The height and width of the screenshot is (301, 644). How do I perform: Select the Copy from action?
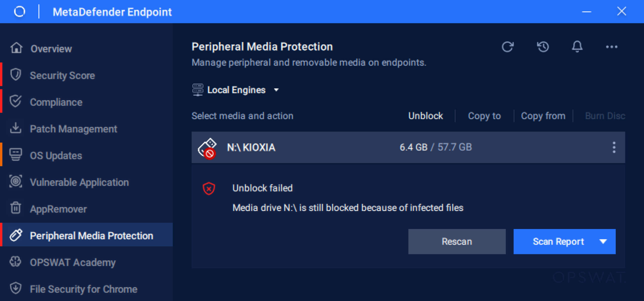coord(543,116)
